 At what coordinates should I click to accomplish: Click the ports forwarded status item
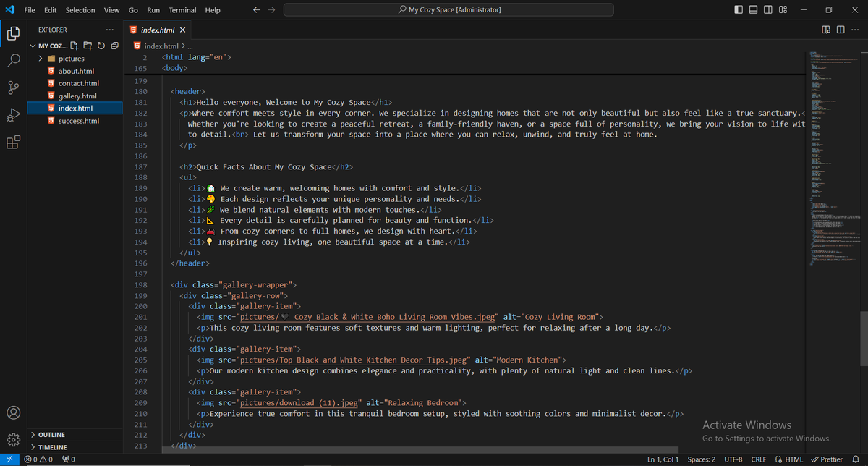point(69,459)
